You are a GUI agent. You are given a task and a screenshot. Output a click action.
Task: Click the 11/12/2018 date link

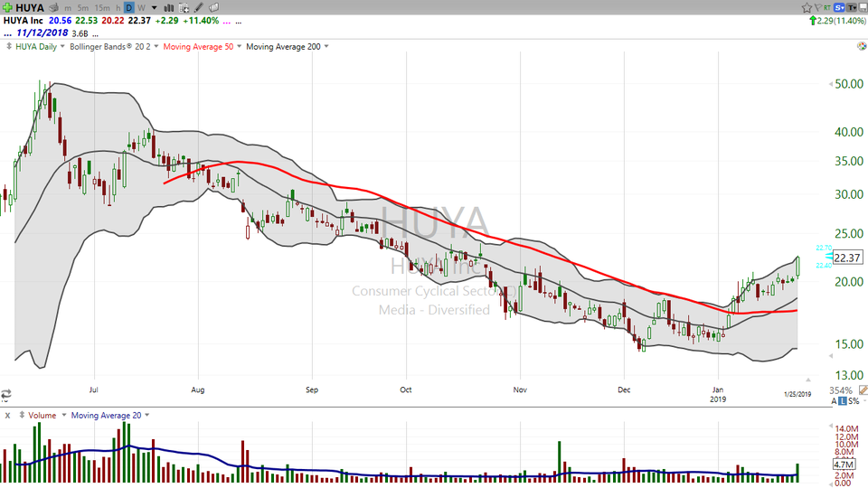42,33
